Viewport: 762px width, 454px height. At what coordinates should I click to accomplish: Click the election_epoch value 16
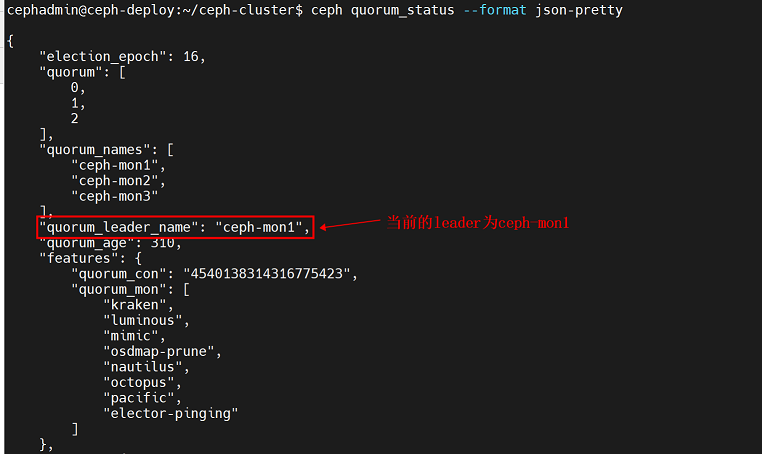coord(193,56)
